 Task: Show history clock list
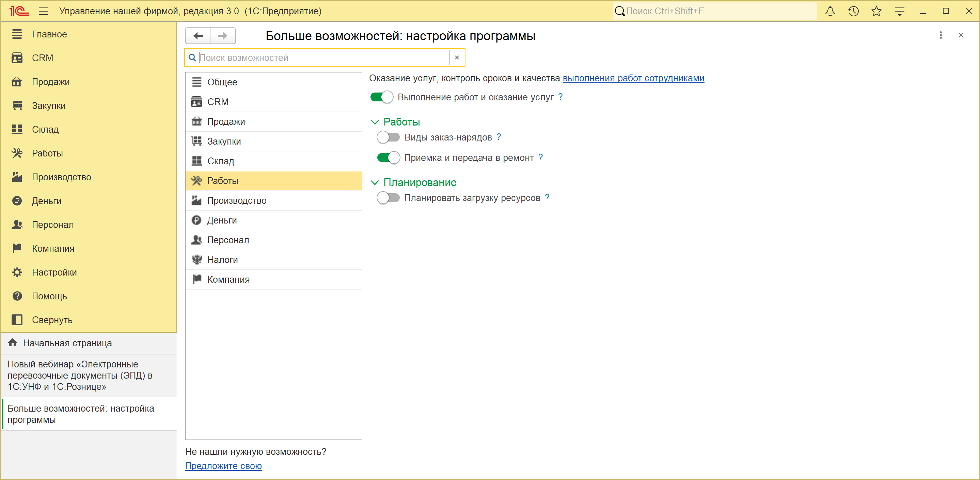[853, 11]
